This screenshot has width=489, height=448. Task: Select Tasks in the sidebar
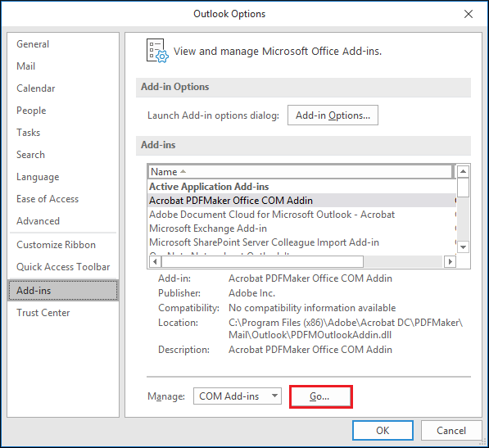(x=63, y=133)
